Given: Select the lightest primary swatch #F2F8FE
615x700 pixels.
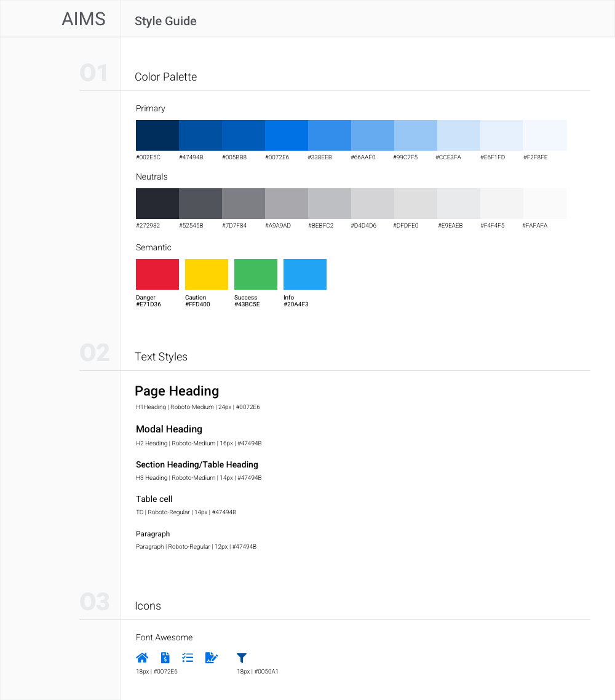Looking at the screenshot, I should pyautogui.click(x=544, y=135).
